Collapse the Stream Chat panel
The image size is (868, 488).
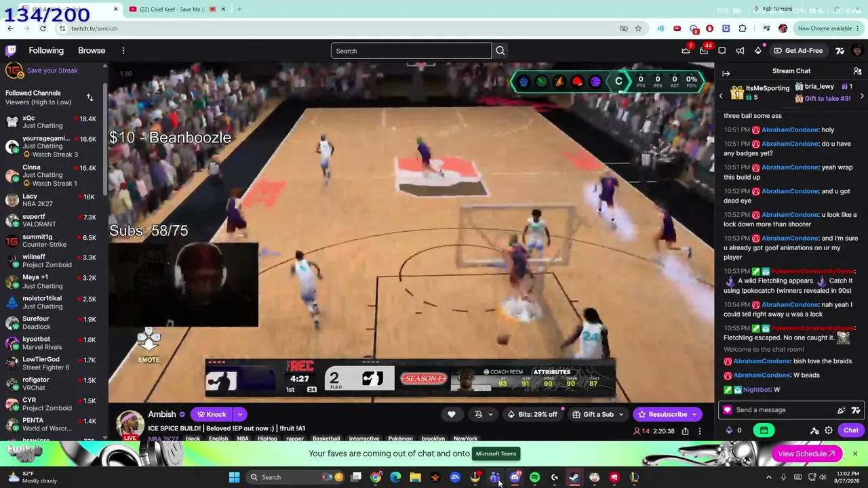726,73
